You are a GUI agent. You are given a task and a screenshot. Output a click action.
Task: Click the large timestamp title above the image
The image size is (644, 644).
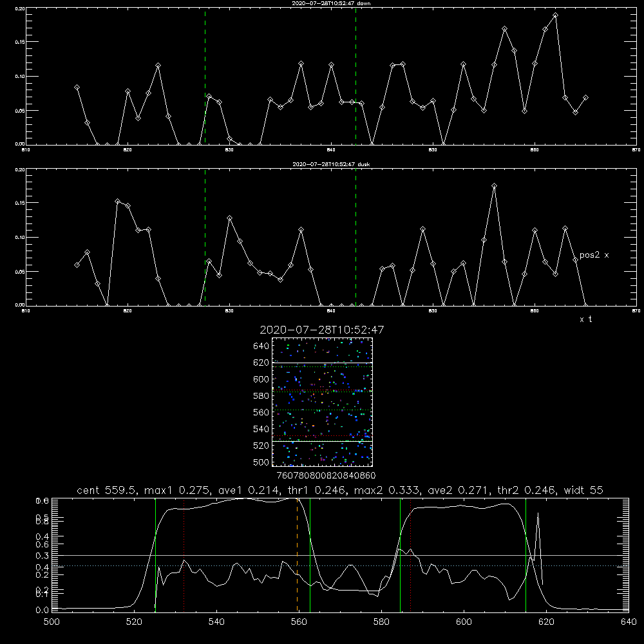(322, 330)
